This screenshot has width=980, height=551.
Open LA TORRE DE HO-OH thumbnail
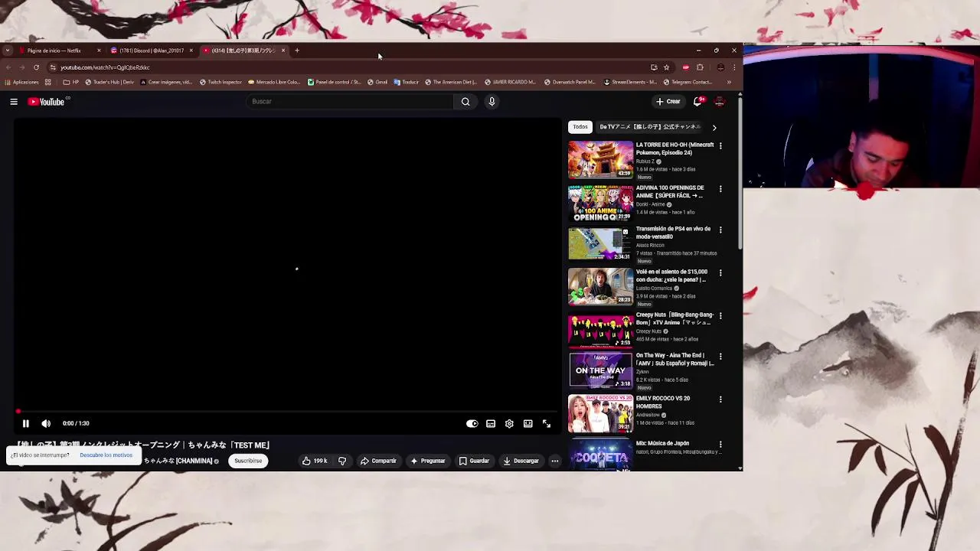coord(601,159)
